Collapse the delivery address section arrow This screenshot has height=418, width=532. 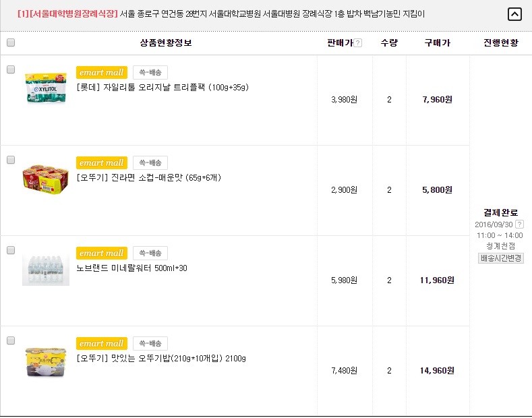pos(514,14)
